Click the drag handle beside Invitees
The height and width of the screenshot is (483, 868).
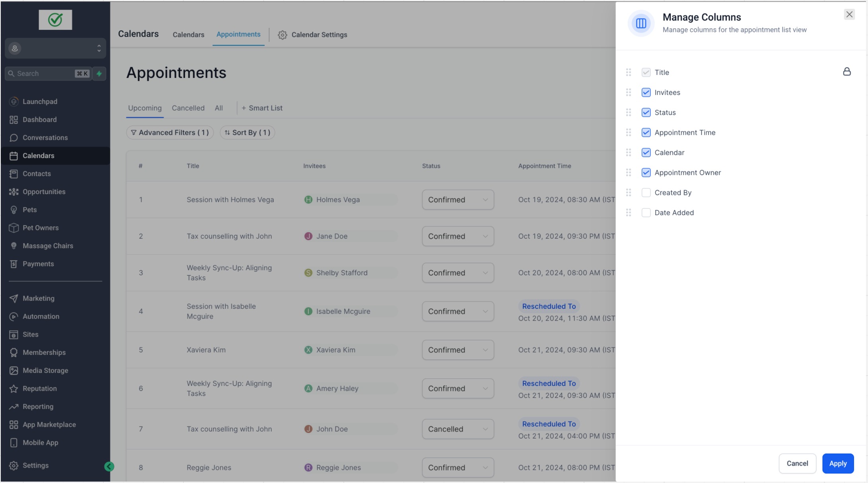[629, 93]
